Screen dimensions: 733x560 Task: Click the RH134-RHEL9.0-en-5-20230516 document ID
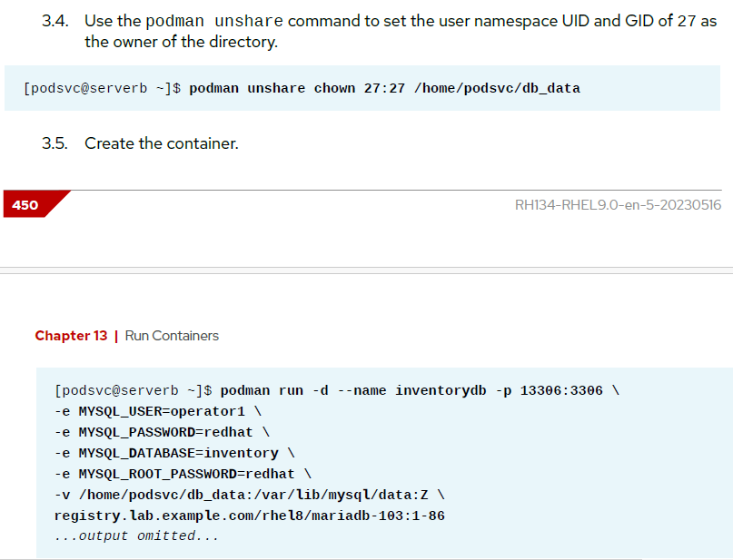(x=618, y=205)
